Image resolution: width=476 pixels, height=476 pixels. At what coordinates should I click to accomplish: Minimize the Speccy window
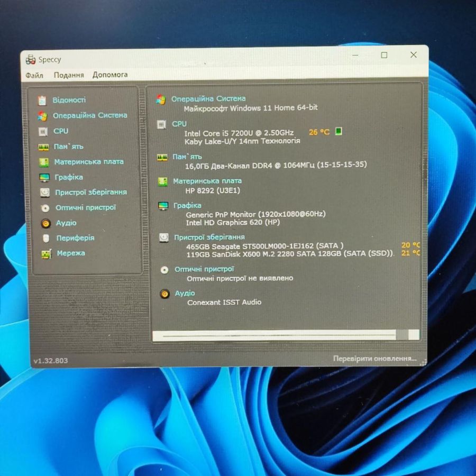pyautogui.click(x=355, y=55)
